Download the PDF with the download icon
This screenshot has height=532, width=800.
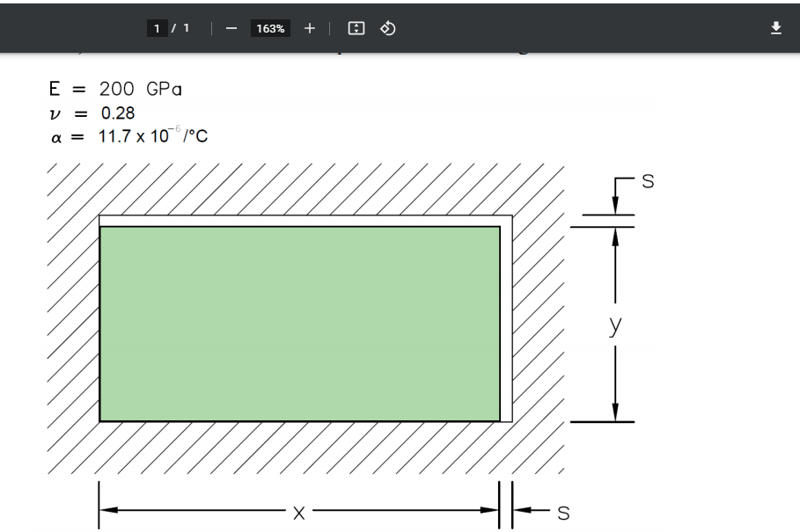tap(776, 28)
